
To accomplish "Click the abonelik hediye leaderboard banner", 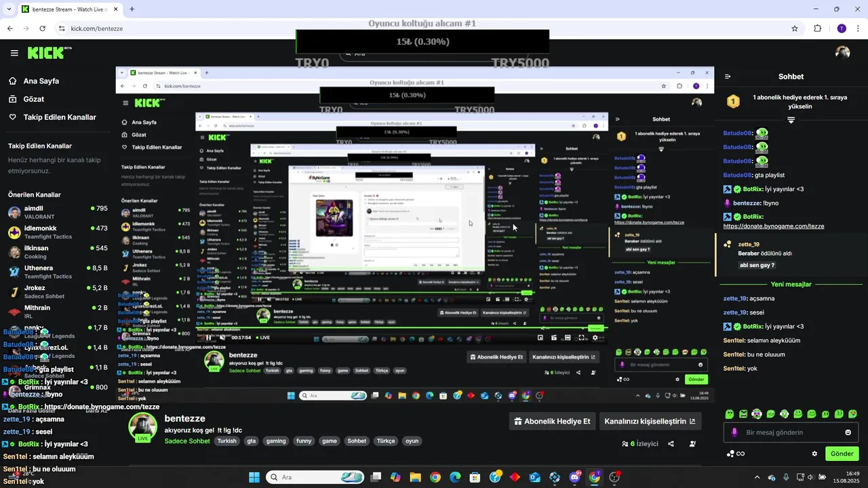I will [791, 102].
